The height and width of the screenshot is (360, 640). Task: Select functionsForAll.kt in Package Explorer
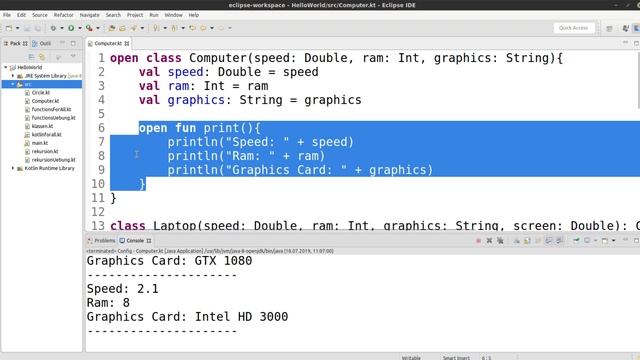[x=51, y=109]
